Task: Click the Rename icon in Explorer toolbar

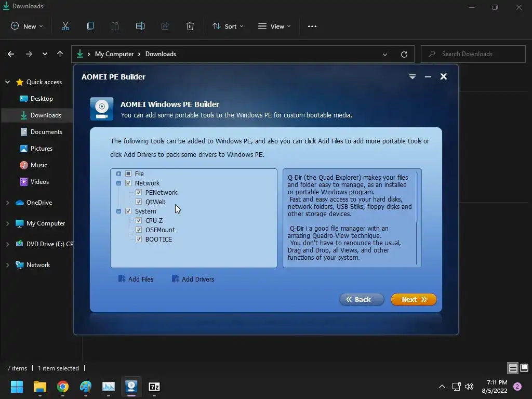Action: (140, 26)
